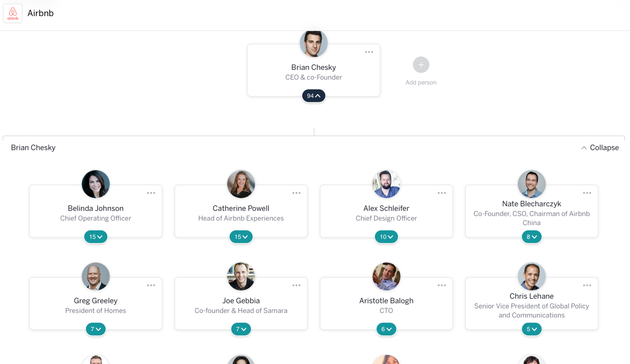The image size is (630, 364).
Task: Click Catherine Powell's profile photo
Action: tap(241, 184)
